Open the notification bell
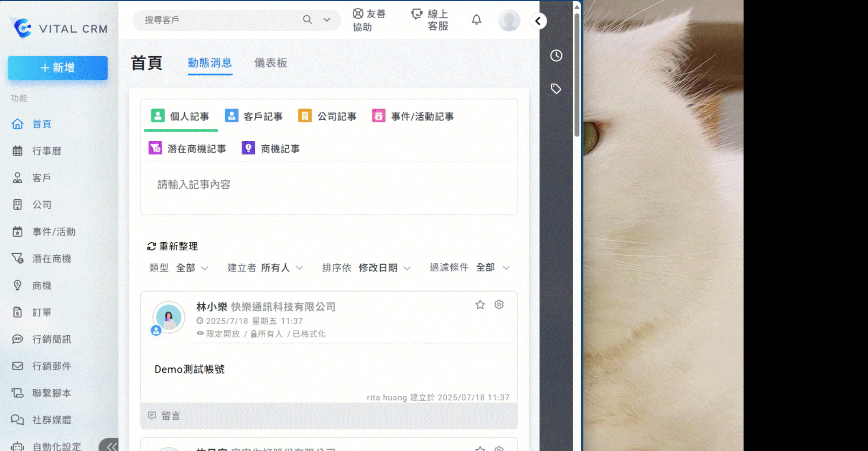This screenshot has width=868, height=451. click(x=476, y=20)
